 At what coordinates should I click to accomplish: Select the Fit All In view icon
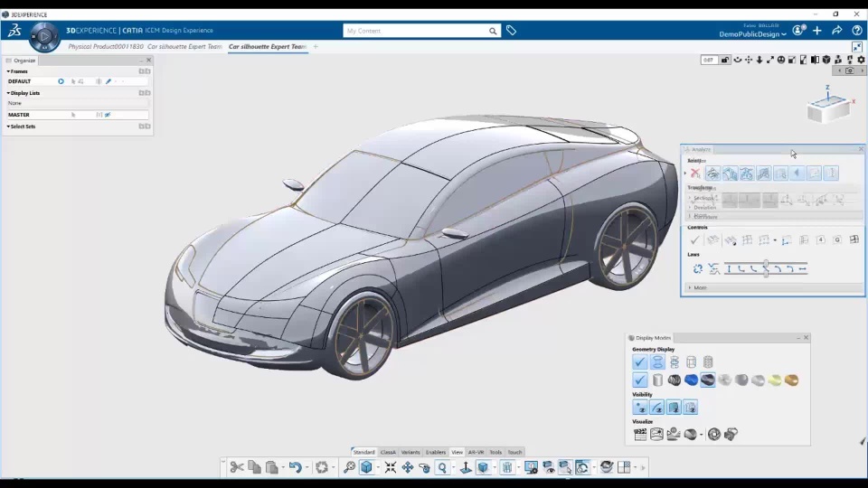pos(390,467)
